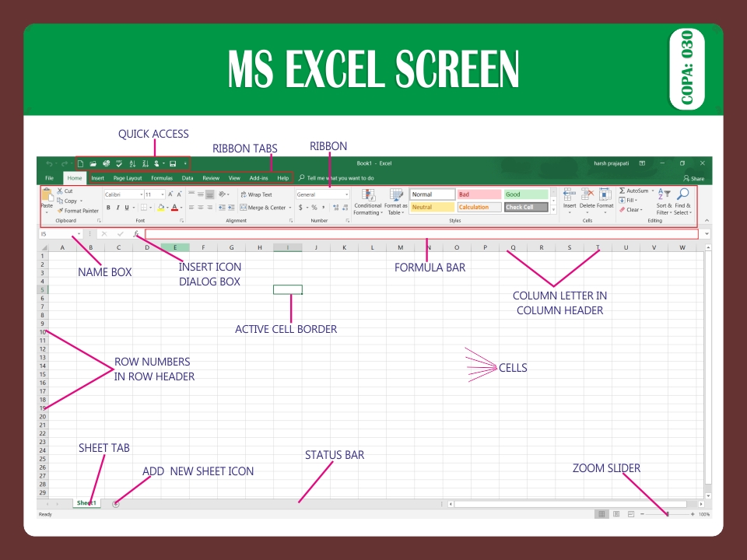
Task: Toggle italic formatting
Action: tap(117, 208)
